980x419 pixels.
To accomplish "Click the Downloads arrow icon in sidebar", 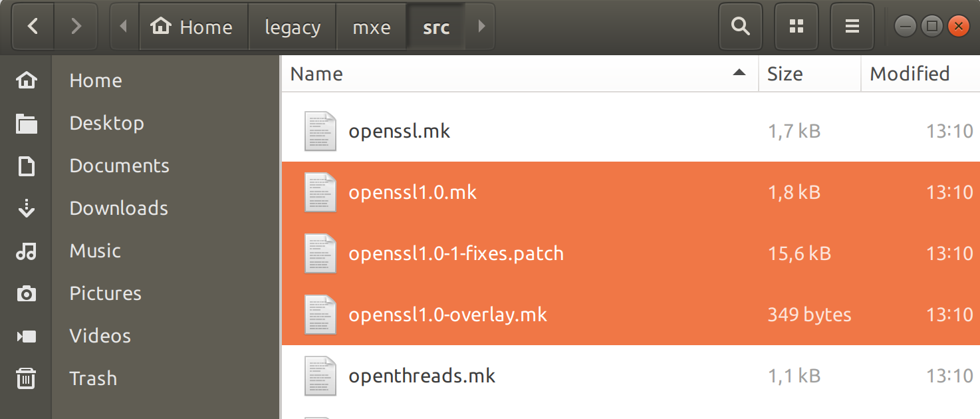I will point(27,208).
